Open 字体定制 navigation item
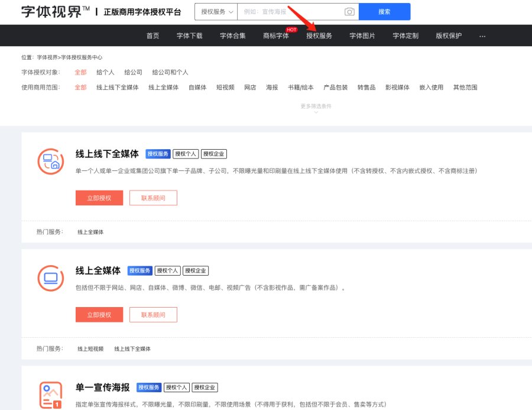Screen dimensions: 532x410 click(406, 36)
